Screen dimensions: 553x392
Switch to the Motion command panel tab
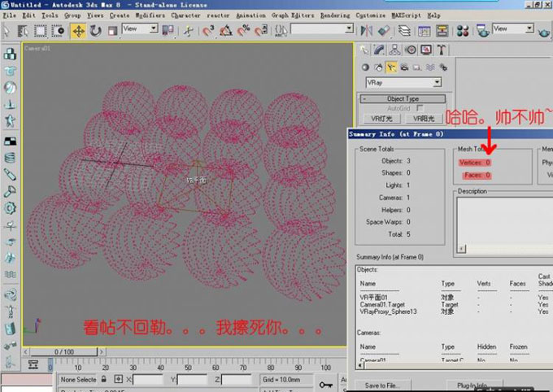click(411, 50)
